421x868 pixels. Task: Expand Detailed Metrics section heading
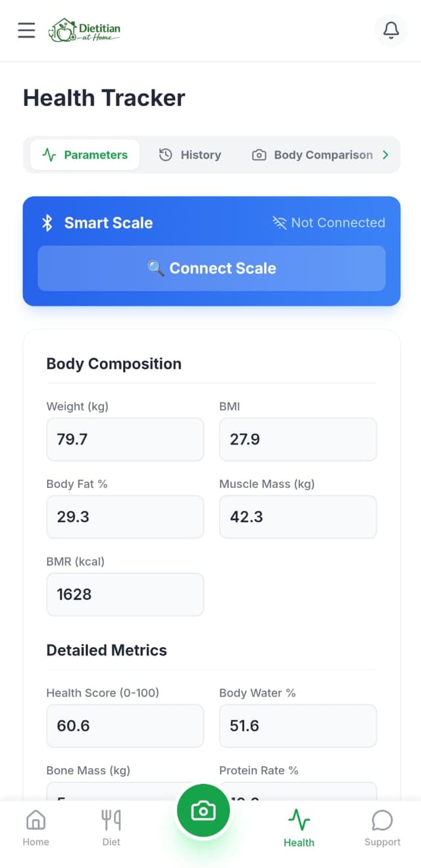click(x=107, y=650)
